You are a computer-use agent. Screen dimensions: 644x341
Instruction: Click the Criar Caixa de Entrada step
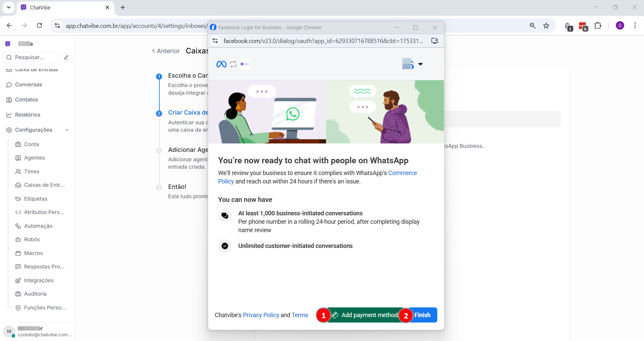[188, 113]
